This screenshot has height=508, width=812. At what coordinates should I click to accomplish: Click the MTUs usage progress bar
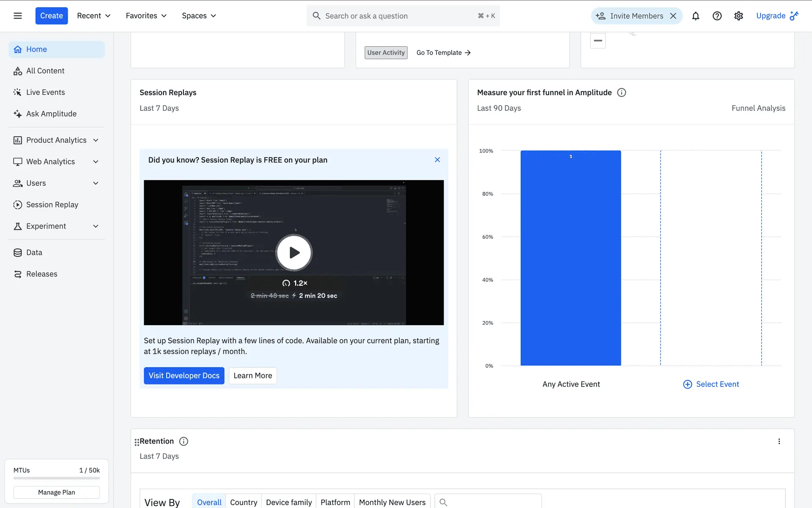click(x=57, y=478)
